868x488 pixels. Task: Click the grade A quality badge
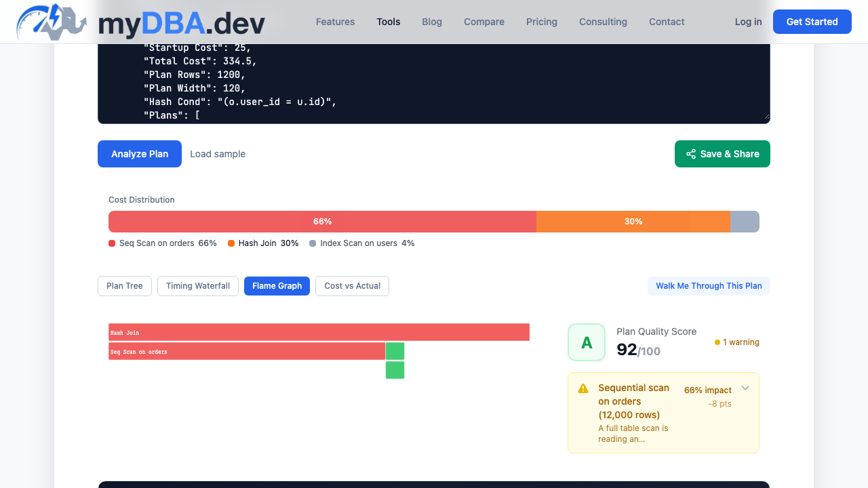[587, 342]
